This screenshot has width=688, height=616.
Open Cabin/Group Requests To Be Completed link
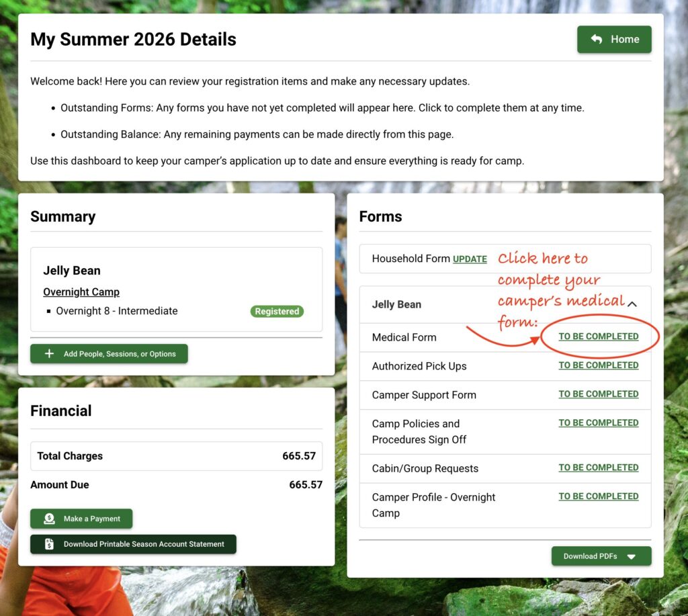[599, 468]
